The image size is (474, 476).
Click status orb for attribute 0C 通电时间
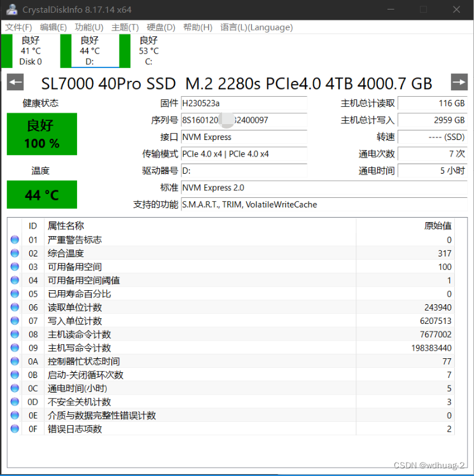(15, 388)
